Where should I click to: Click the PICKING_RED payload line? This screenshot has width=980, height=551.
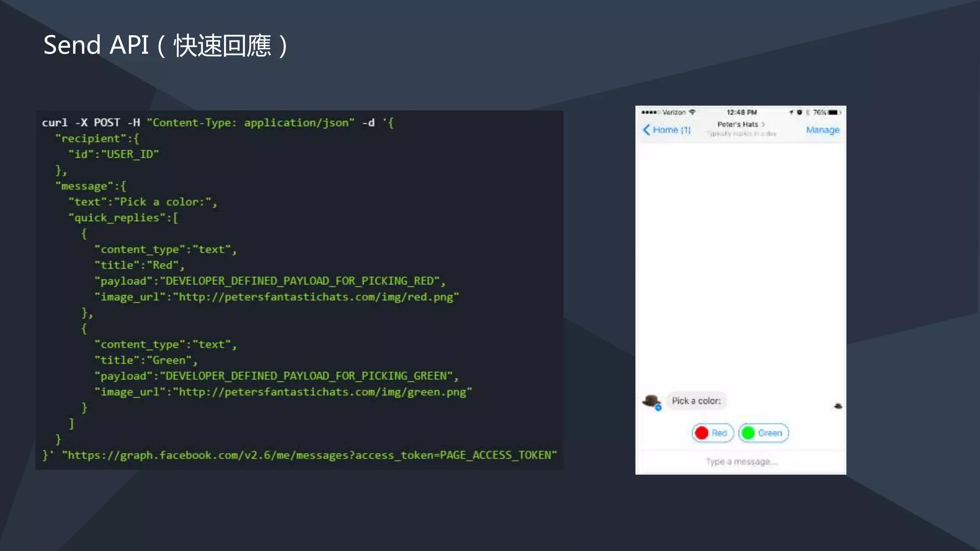pos(270,281)
